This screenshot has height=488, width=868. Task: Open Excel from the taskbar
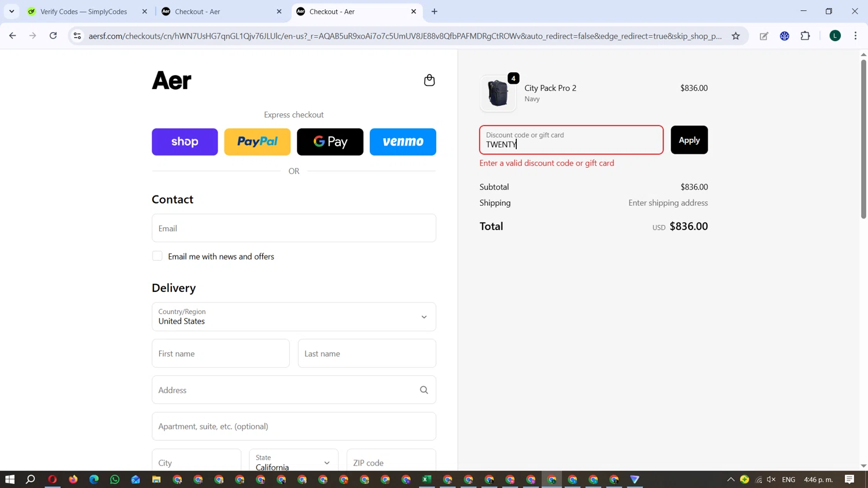point(427,479)
